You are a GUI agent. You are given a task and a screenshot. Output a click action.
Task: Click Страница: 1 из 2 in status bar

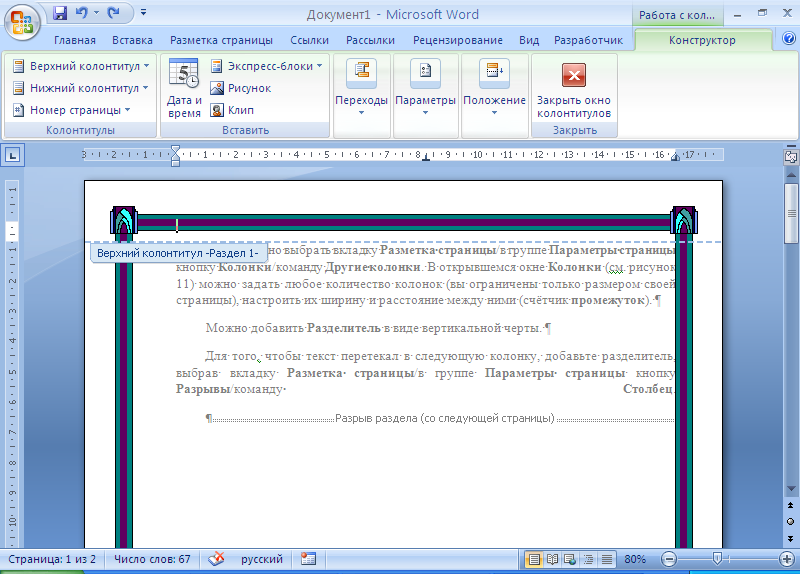[52, 559]
